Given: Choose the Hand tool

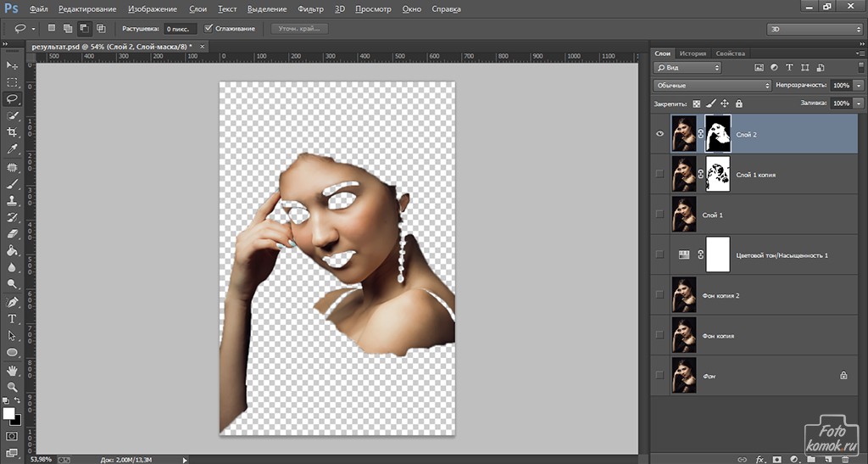Looking at the screenshot, I should click(x=12, y=370).
